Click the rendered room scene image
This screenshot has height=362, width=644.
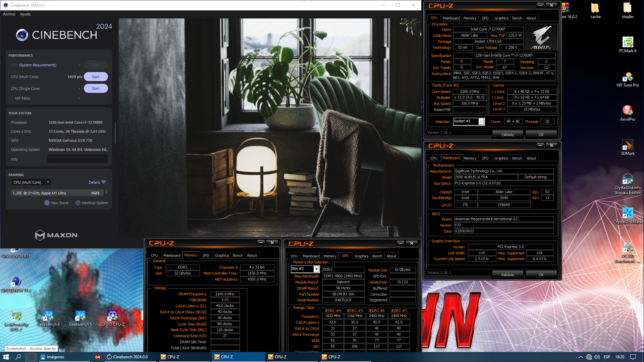pyautogui.click(x=270, y=128)
